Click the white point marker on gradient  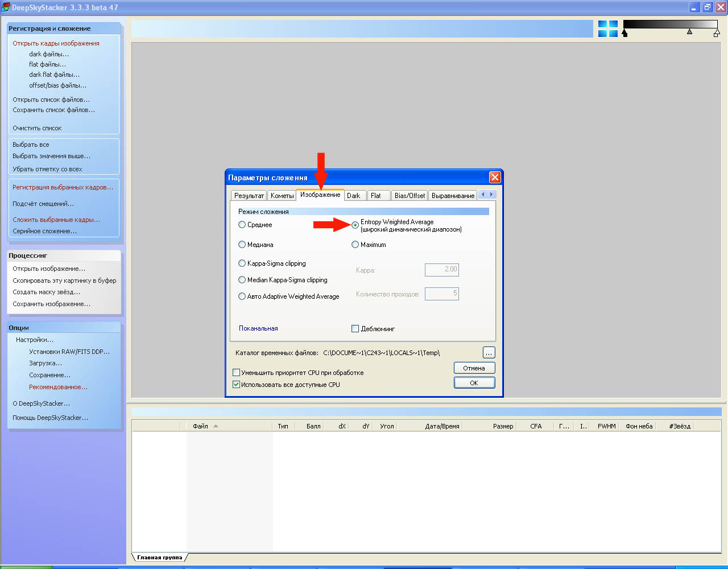(716, 34)
